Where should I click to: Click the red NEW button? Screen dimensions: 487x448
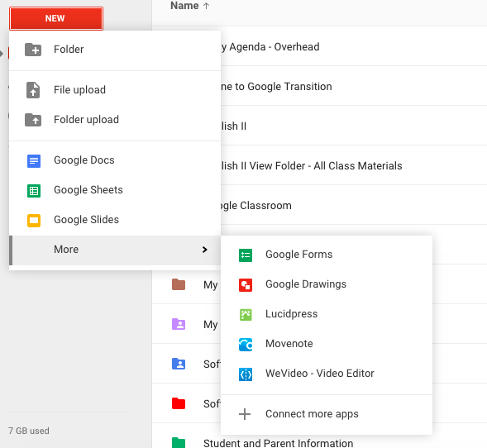pos(56,19)
